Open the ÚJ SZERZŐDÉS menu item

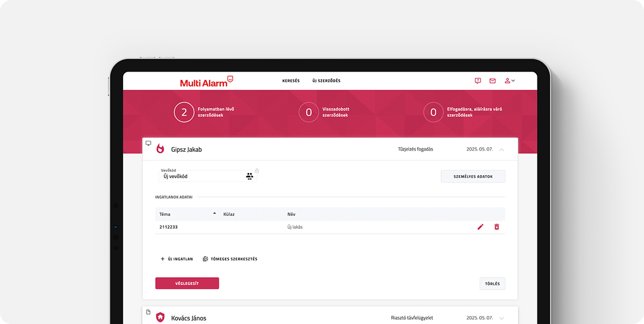coord(326,81)
